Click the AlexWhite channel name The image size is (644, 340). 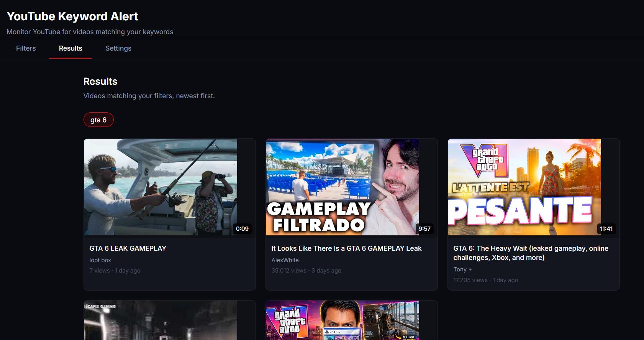(x=285, y=260)
